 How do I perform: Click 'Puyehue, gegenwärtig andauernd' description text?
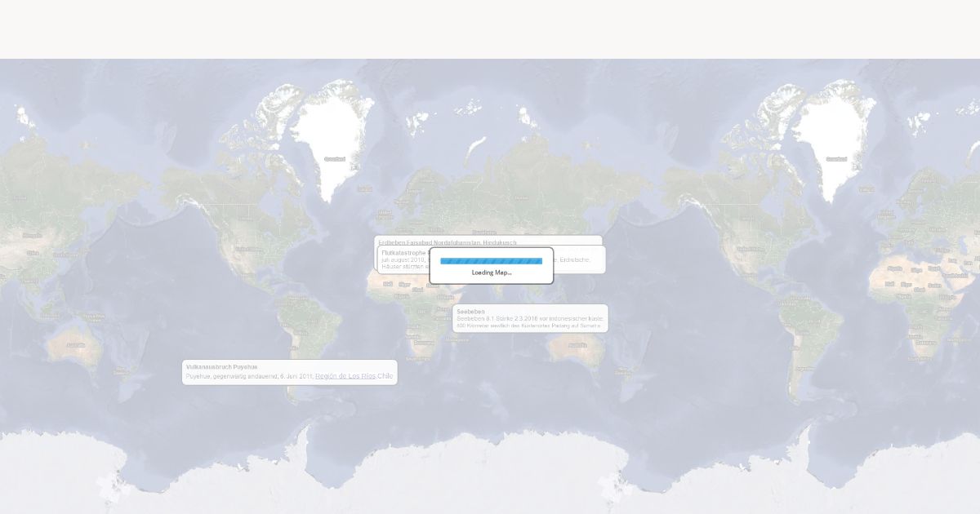pos(250,376)
